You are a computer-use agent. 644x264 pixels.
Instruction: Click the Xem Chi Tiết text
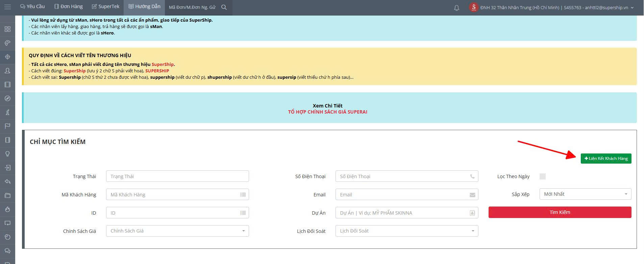tap(327, 106)
